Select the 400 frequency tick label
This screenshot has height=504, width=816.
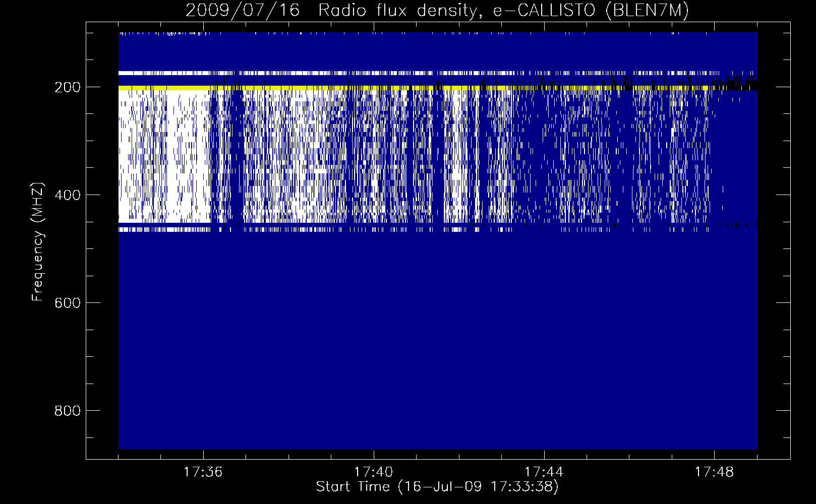[x=68, y=195]
